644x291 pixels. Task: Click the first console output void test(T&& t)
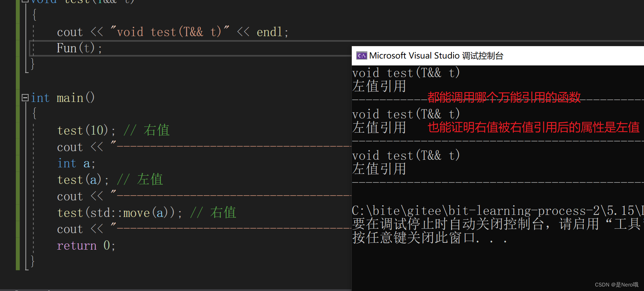(x=406, y=73)
